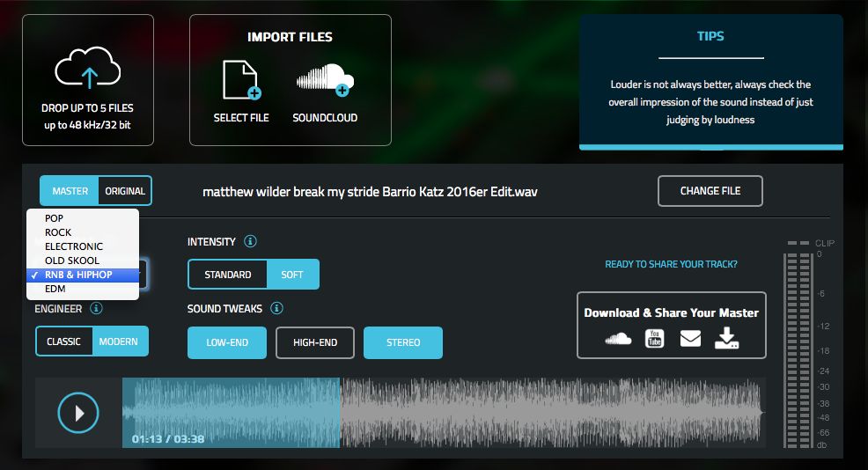868x470 pixels.
Task: Click the play button on waveform
Action: tap(78, 412)
